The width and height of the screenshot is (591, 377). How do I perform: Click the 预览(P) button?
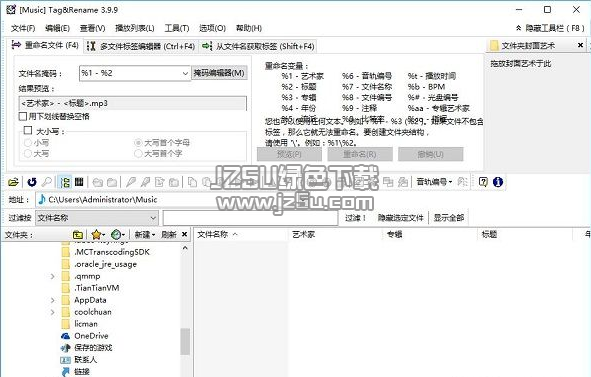[x=289, y=154]
